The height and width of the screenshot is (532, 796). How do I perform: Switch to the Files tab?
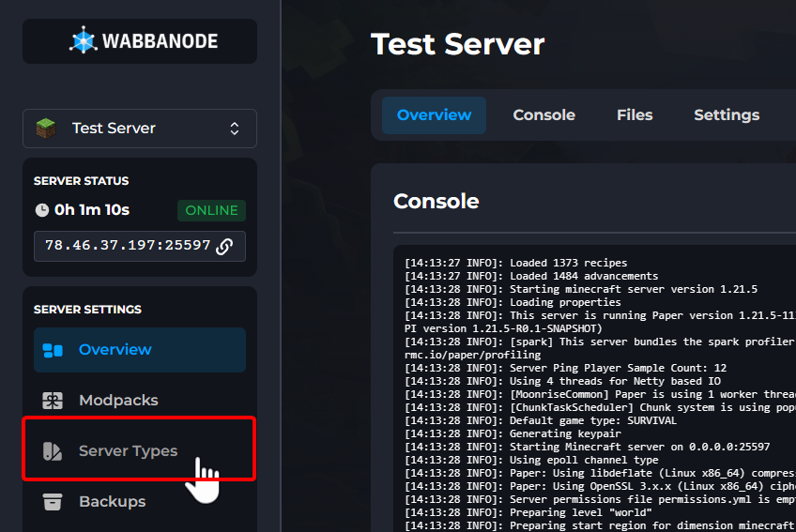pos(635,115)
